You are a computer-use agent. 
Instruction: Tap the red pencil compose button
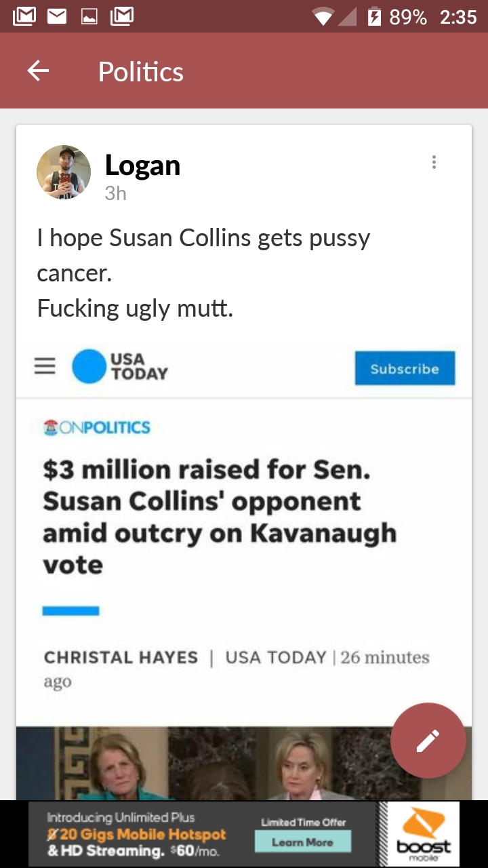coord(428,741)
